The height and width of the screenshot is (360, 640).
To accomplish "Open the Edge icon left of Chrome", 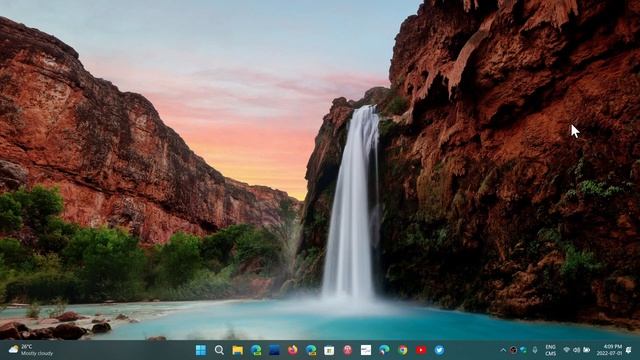I will tap(384, 350).
